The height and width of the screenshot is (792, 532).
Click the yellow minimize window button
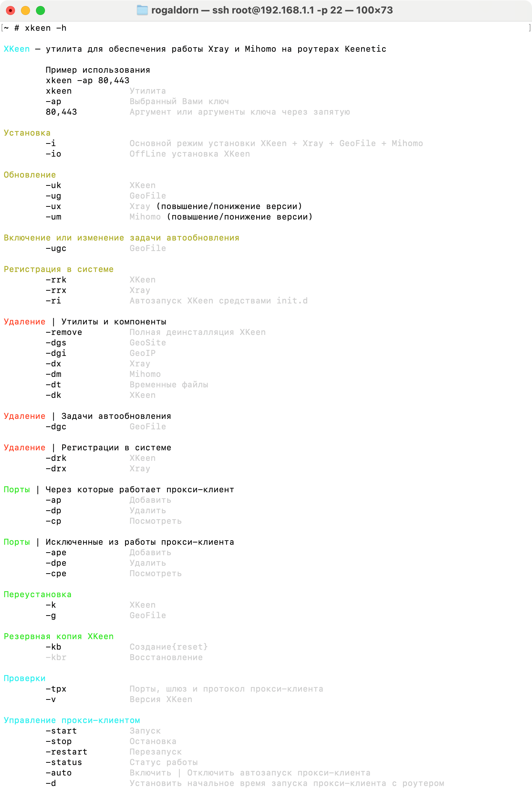click(25, 10)
